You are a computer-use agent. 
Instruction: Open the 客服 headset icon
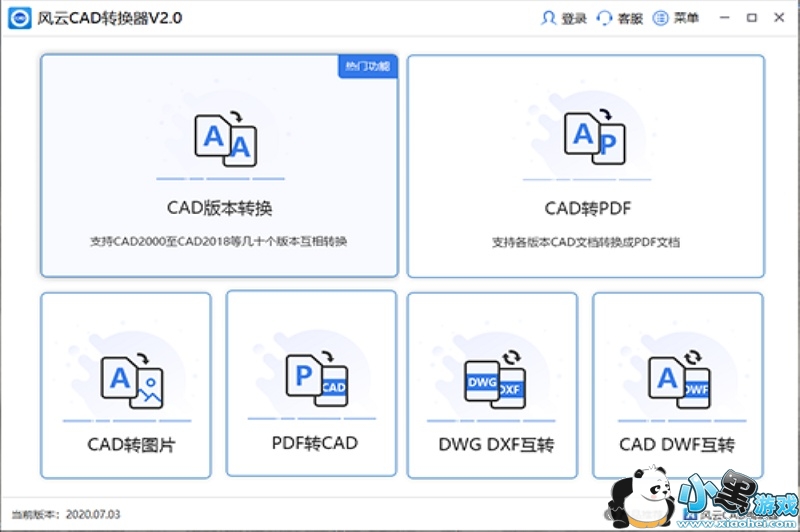pos(604,18)
